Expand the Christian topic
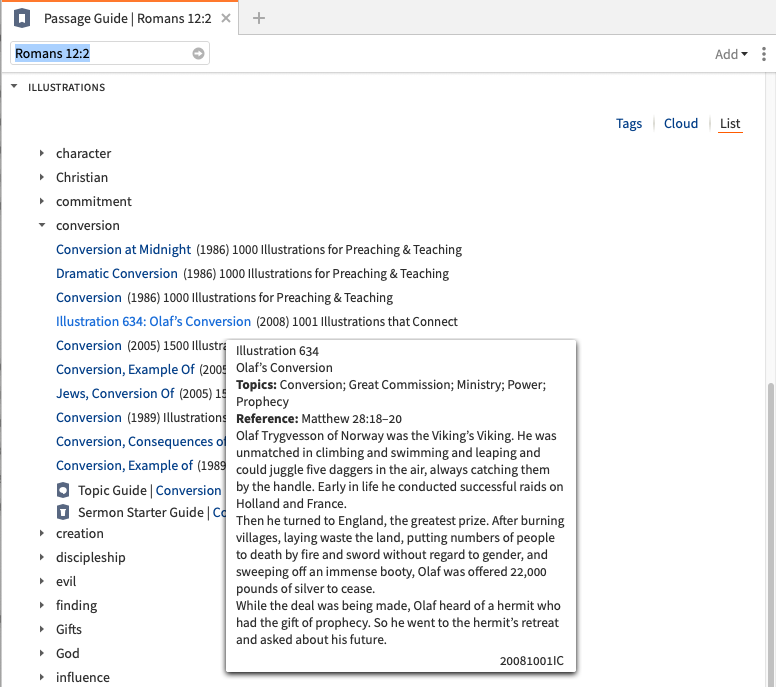The image size is (776, 687). coord(42,177)
